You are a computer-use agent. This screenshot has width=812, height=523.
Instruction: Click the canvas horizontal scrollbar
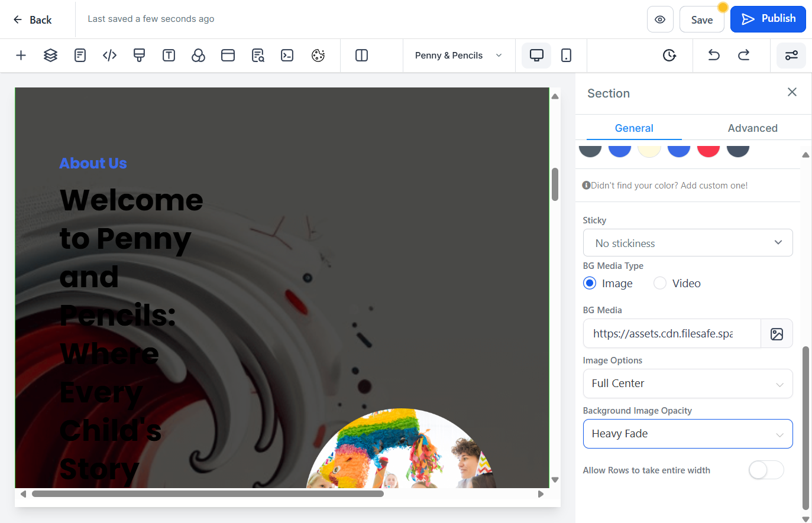pyautogui.click(x=208, y=494)
